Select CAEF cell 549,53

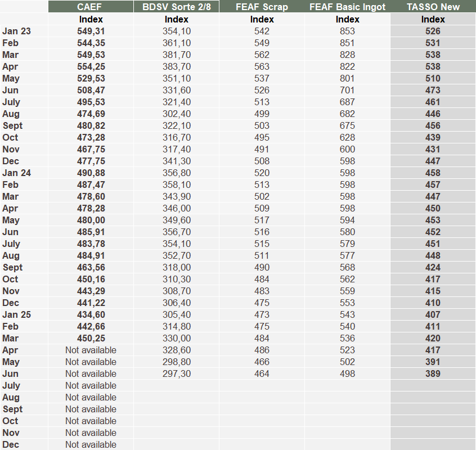pyautogui.click(x=91, y=55)
